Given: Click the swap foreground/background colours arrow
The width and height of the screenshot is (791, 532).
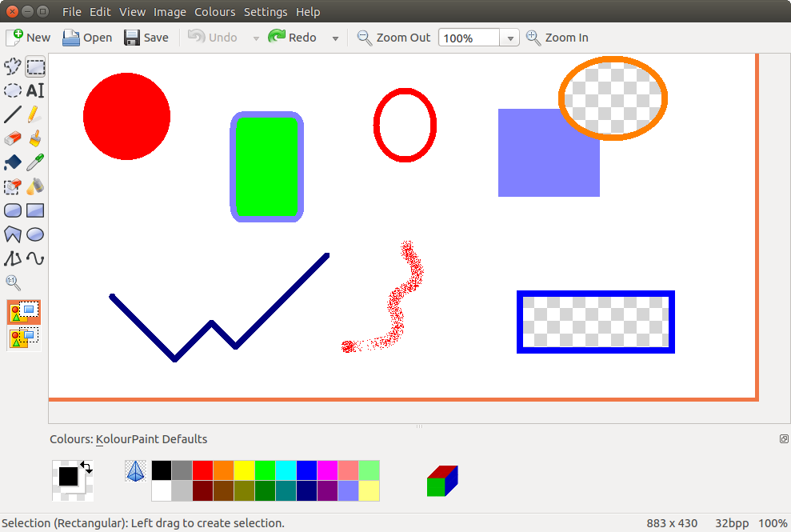Looking at the screenshot, I should click(x=86, y=466).
